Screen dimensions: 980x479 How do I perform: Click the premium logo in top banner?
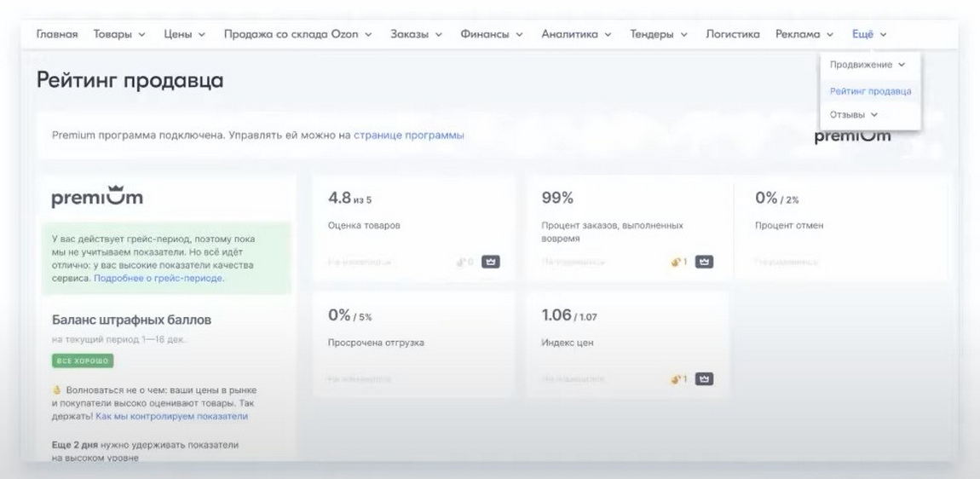click(852, 136)
